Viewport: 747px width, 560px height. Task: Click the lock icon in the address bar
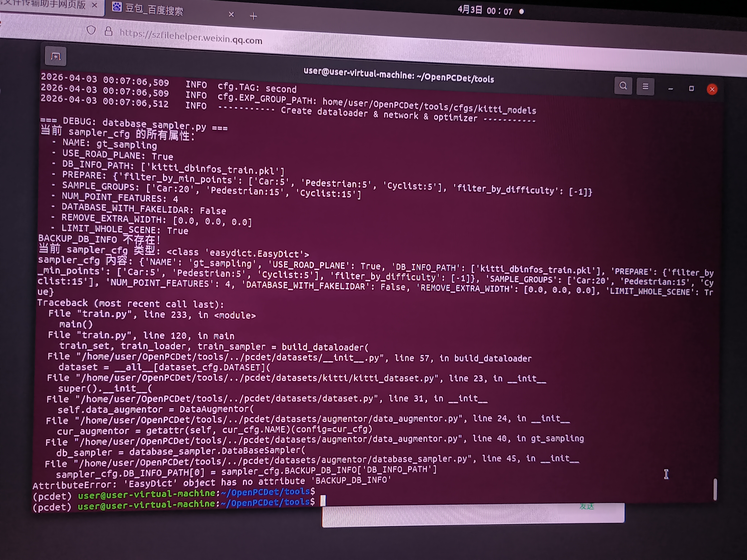(108, 31)
